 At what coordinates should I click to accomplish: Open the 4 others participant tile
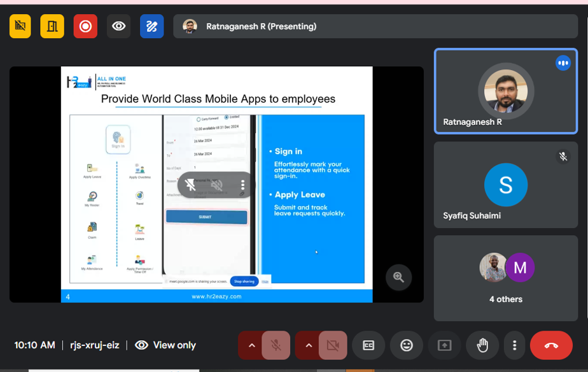[x=506, y=278]
